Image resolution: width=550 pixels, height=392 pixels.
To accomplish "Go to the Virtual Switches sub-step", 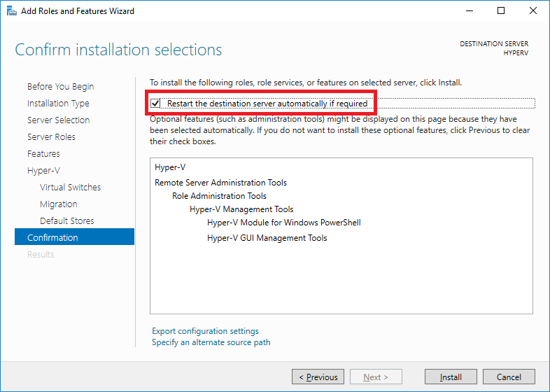I will tap(70, 187).
